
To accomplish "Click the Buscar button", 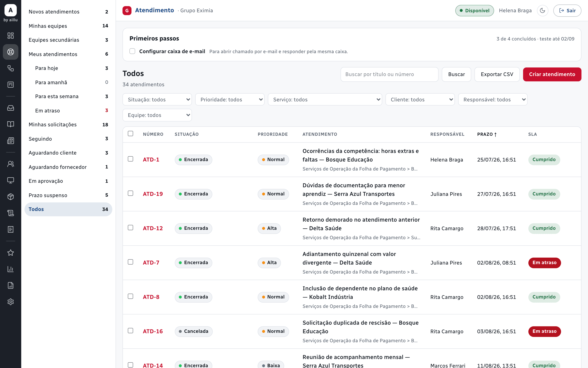I will click(x=456, y=74).
